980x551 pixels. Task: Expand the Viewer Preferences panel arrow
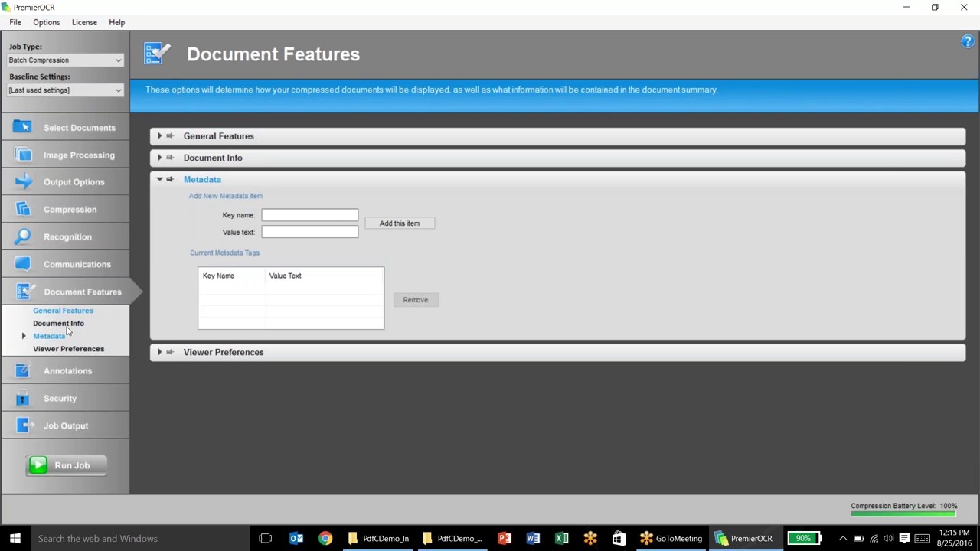tap(159, 352)
